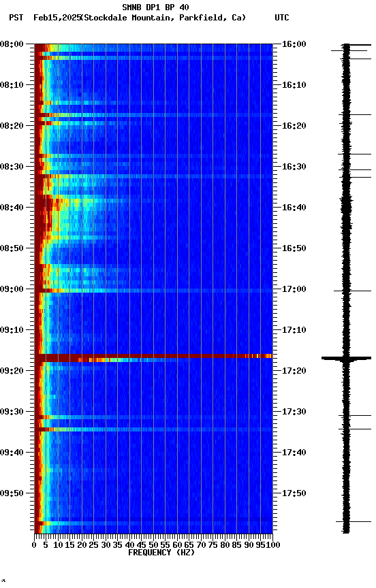Click the '16:30' UTC time label
The height and width of the screenshot is (588, 376).
click(294, 167)
